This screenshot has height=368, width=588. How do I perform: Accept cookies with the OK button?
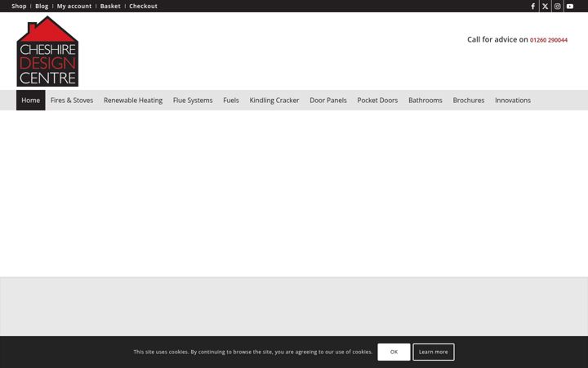394,352
